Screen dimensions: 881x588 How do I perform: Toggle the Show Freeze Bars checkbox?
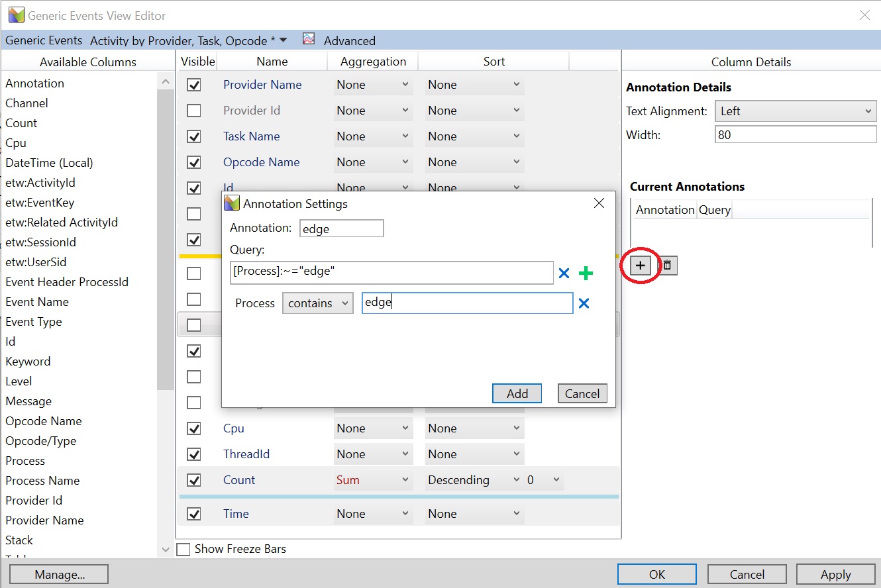(x=183, y=549)
